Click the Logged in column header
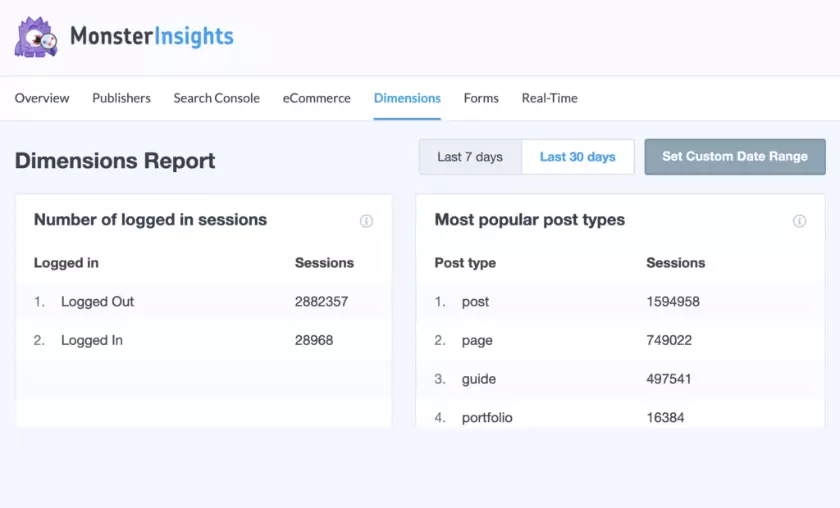Viewport: 840px width, 508px height. (66, 263)
